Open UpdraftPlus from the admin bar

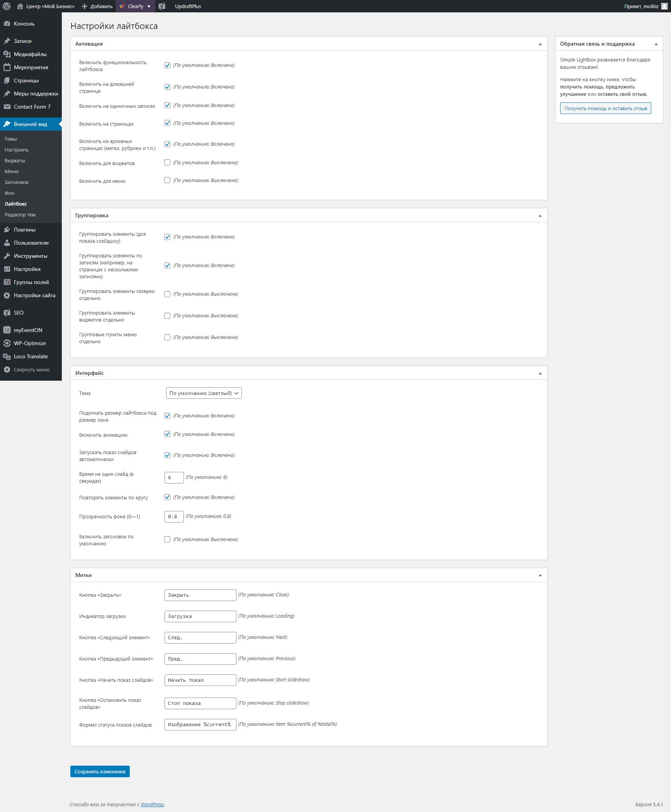(x=187, y=6)
